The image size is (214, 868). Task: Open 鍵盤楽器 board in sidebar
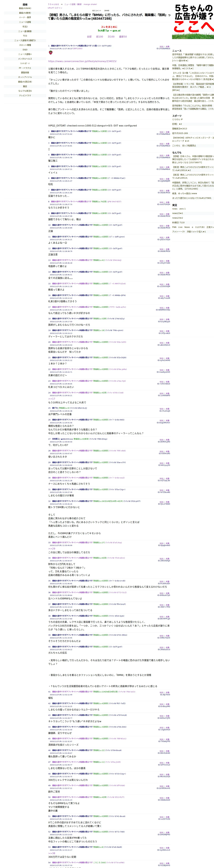tap(25, 72)
